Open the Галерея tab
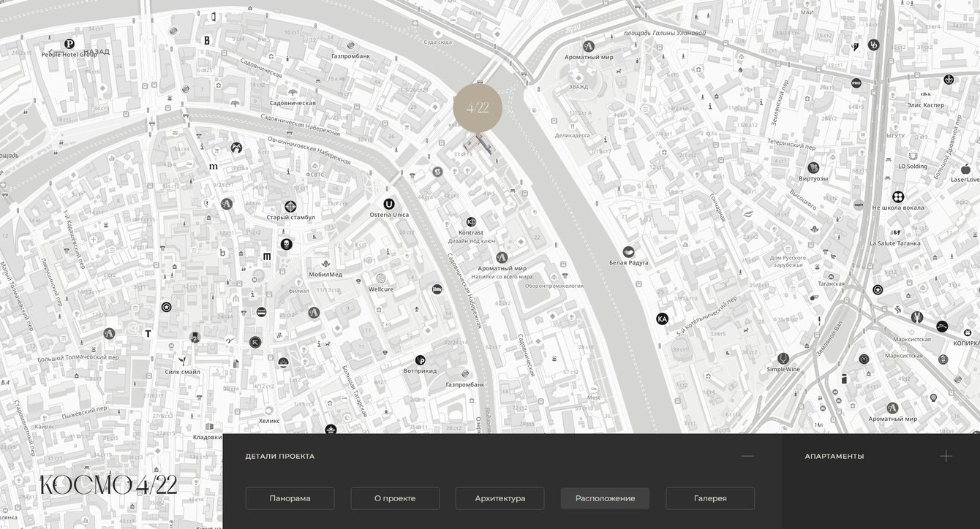980x529 pixels. point(710,498)
